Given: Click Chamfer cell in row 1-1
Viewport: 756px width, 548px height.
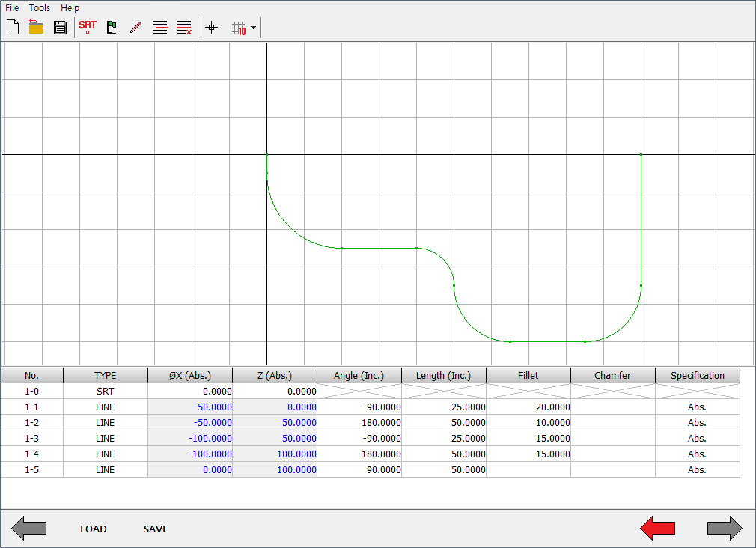Looking at the screenshot, I should coord(613,407).
